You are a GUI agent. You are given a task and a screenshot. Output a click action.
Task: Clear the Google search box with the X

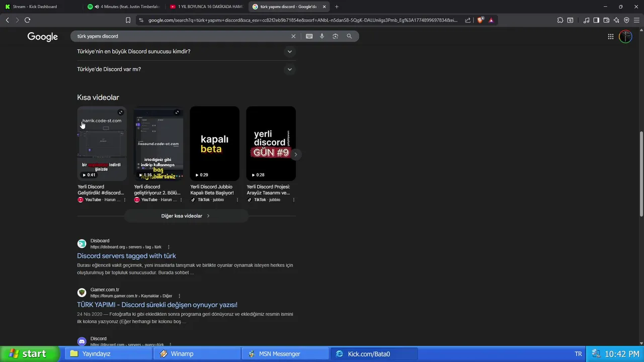coord(293,36)
